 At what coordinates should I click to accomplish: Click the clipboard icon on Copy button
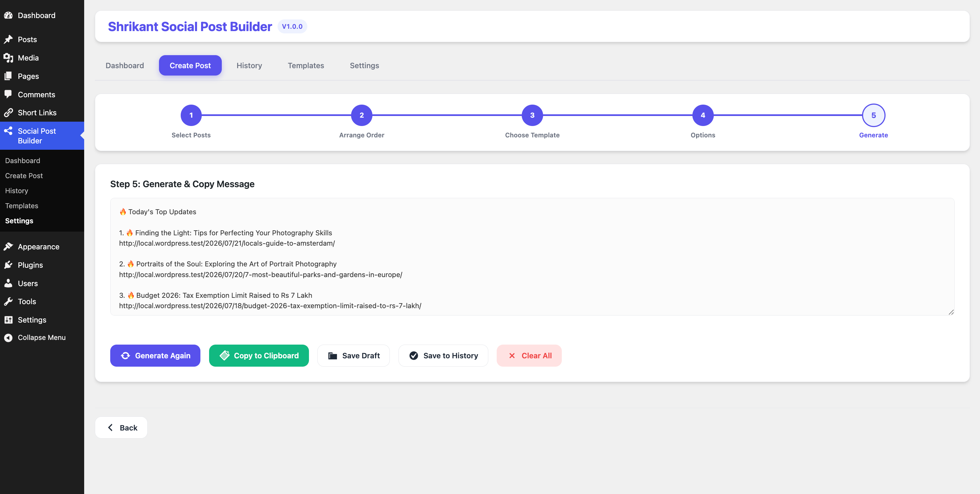224,356
